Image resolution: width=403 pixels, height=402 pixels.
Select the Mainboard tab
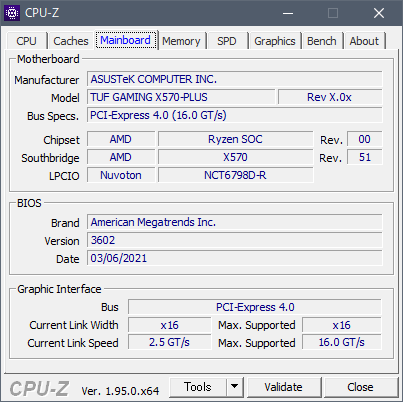point(126,40)
